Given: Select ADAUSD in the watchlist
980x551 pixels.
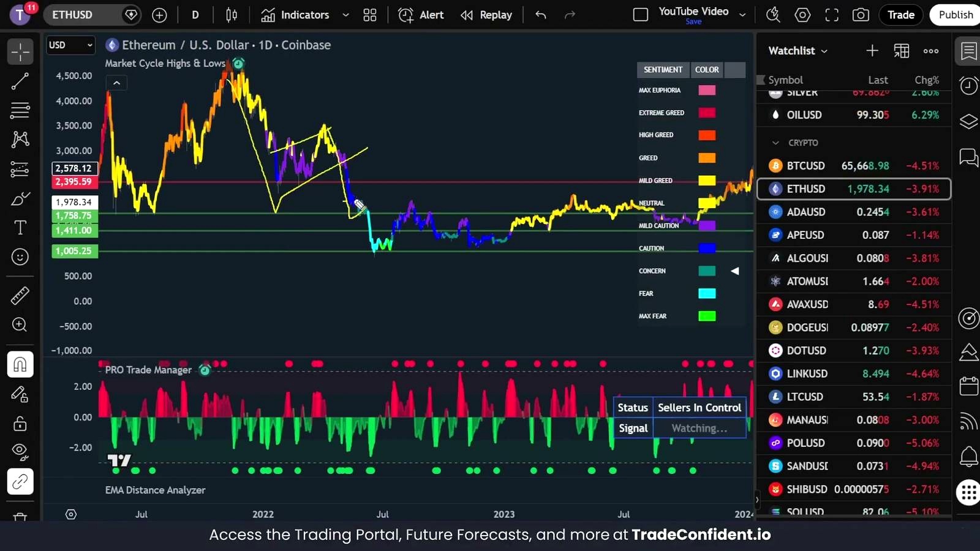Looking at the screenshot, I should (x=854, y=212).
